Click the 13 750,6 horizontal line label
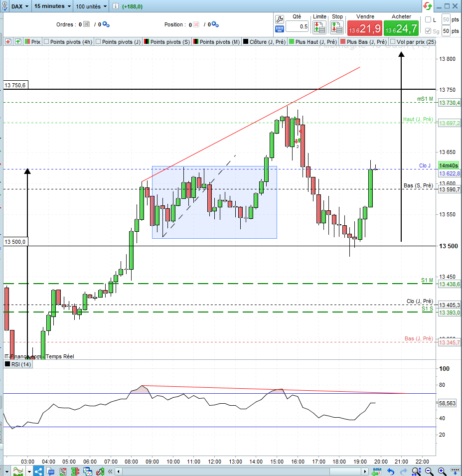This screenshot has height=476, width=462. pos(15,85)
